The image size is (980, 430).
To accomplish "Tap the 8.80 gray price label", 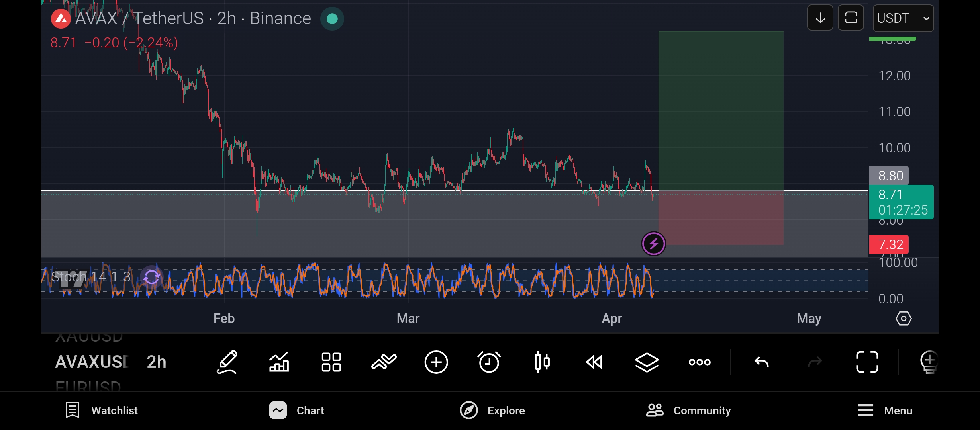I will point(889,176).
